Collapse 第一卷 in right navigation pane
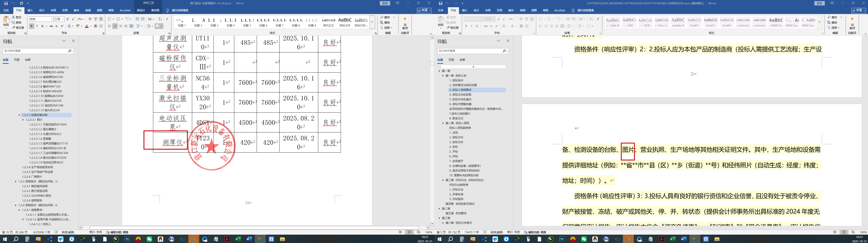The width and height of the screenshot is (868, 243). [x=439, y=71]
